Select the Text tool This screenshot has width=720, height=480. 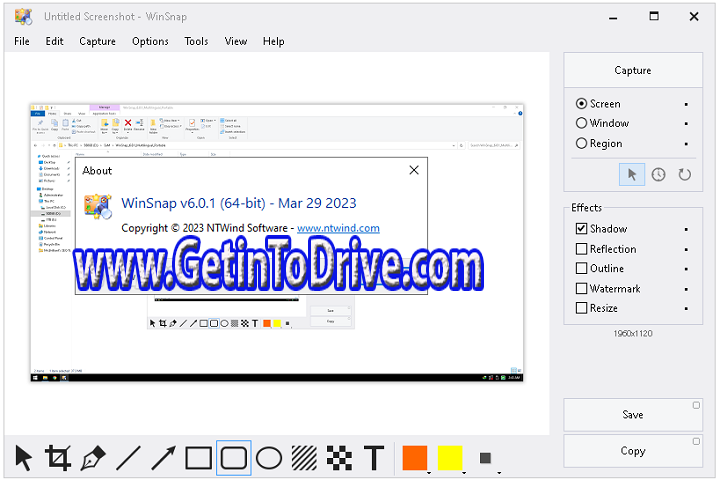pyautogui.click(x=374, y=458)
